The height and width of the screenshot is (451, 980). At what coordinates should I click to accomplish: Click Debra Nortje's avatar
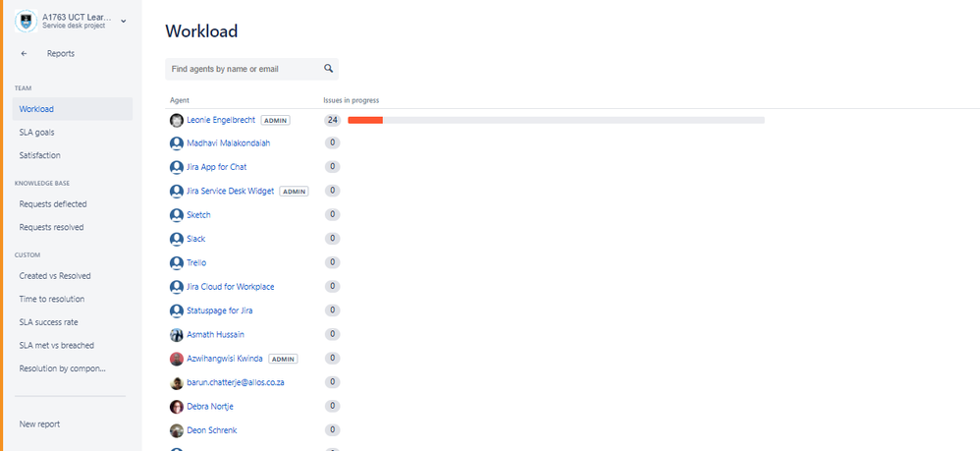pos(176,407)
